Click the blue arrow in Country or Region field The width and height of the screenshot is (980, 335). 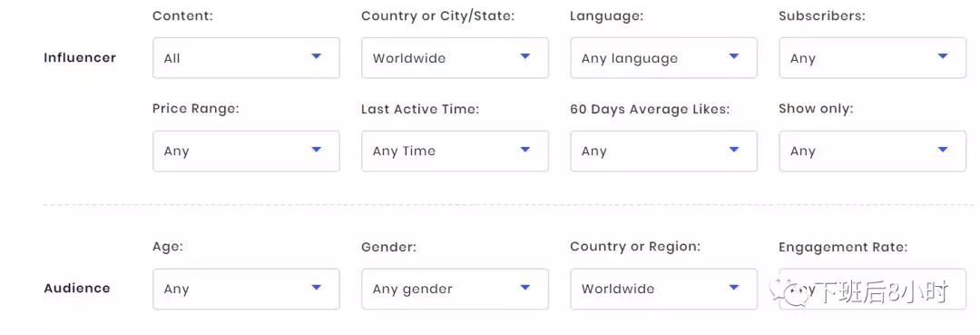pyautogui.click(x=734, y=288)
